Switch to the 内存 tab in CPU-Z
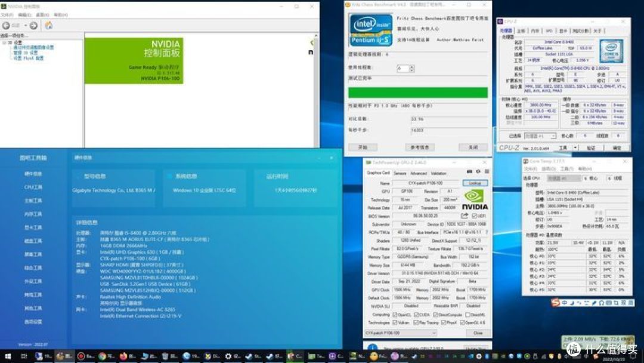Viewport: 644px width, 363px height. click(x=535, y=31)
